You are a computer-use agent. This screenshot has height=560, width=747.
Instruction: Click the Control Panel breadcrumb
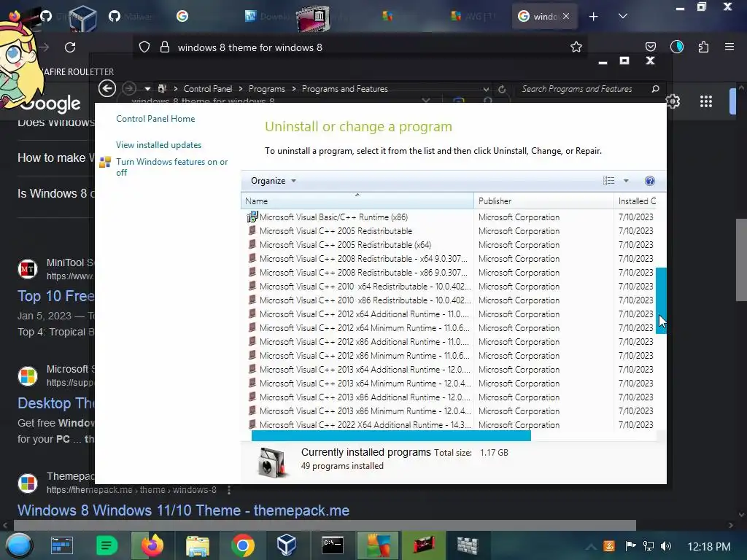pyautogui.click(x=208, y=89)
